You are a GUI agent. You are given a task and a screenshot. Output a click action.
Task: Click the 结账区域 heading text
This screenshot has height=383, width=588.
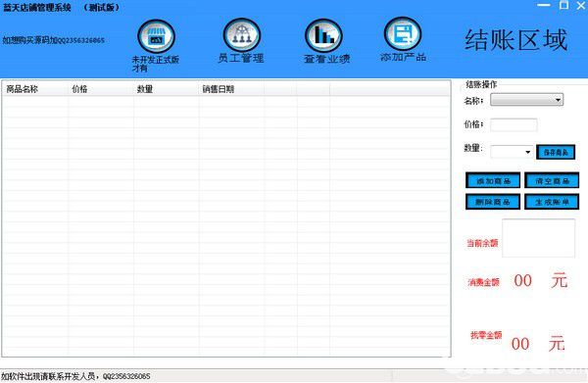click(516, 40)
